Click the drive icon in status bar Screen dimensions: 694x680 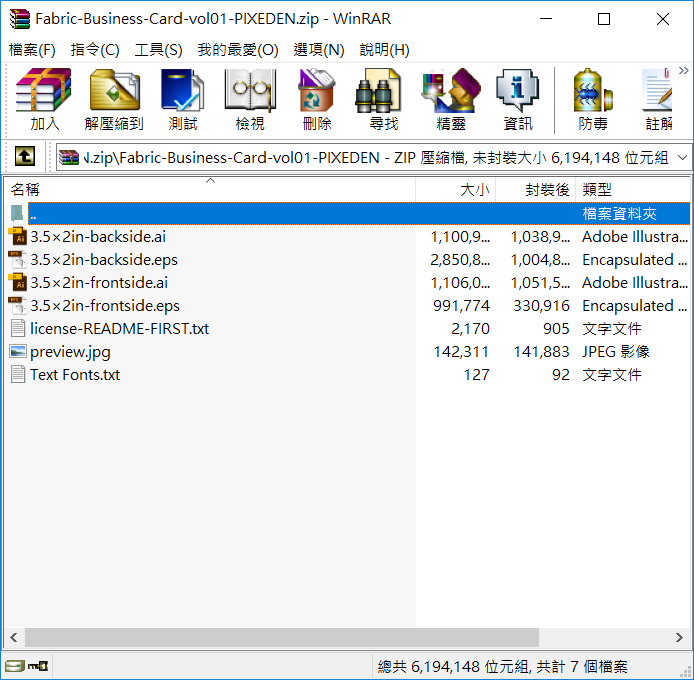point(15,666)
